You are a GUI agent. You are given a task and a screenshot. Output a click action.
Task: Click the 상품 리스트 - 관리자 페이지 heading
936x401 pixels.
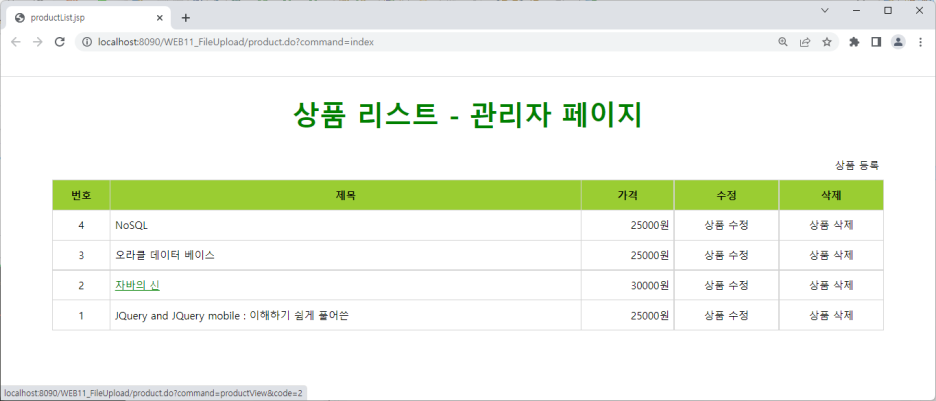click(467, 115)
